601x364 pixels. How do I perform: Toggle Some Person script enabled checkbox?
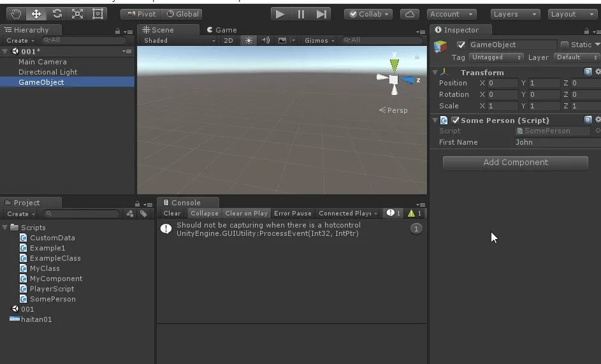click(455, 120)
